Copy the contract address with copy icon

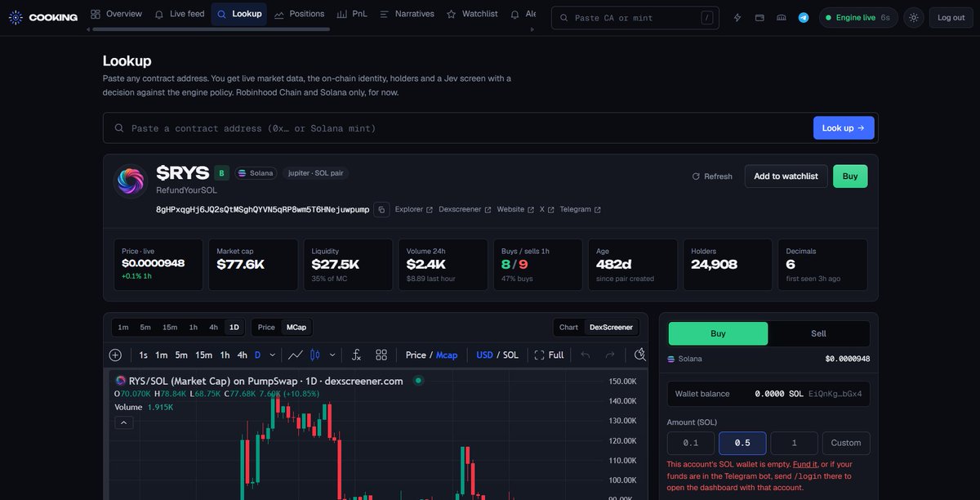pyautogui.click(x=381, y=209)
